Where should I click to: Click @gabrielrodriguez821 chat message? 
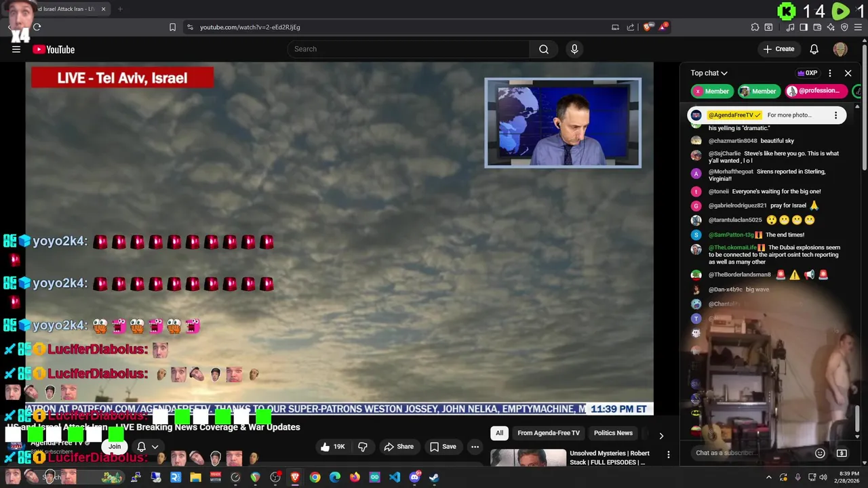point(764,205)
